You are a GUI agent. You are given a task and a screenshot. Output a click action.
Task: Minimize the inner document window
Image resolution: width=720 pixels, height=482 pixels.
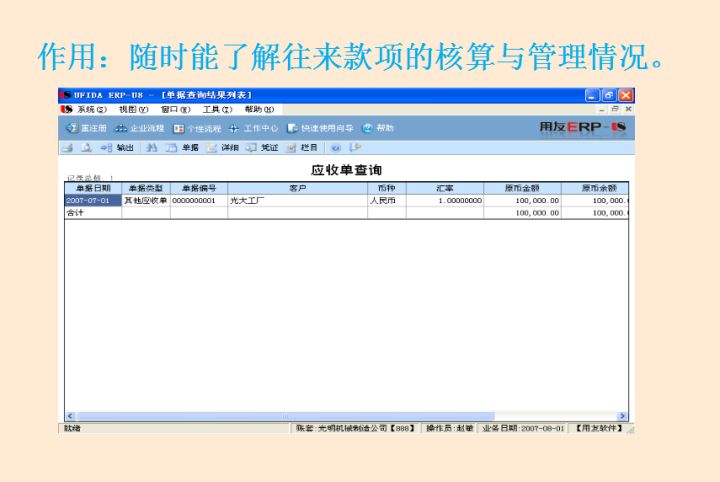click(602, 109)
